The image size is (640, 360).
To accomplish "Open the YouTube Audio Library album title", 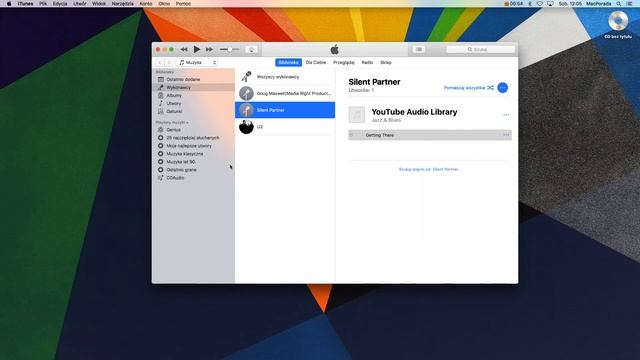I will (x=414, y=112).
